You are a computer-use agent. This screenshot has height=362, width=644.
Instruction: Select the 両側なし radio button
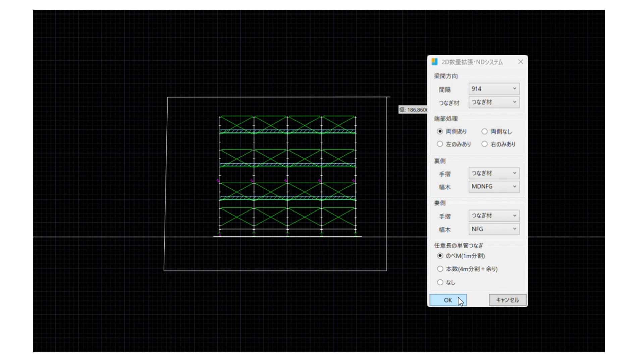click(x=485, y=132)
